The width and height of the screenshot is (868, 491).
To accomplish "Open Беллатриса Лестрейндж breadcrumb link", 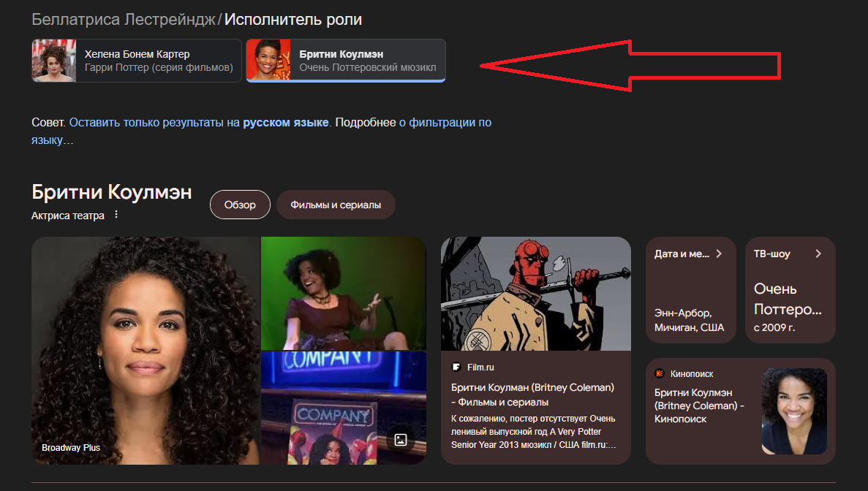I will click(124, 19).
